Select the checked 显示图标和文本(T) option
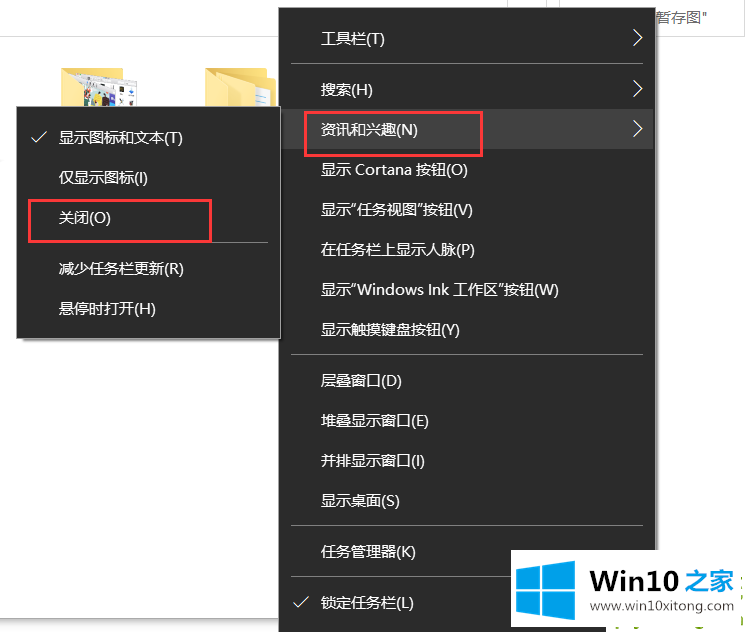This screenshot has width=746, height=632. [120, 138]
